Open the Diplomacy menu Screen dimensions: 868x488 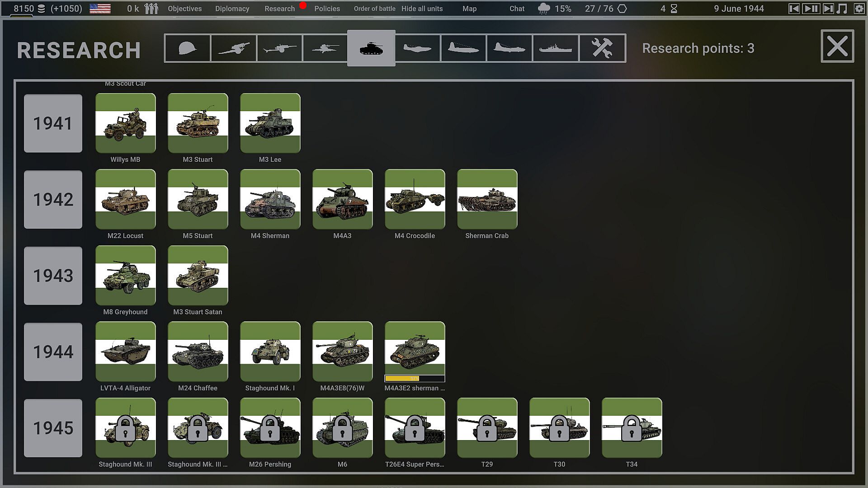232,9
